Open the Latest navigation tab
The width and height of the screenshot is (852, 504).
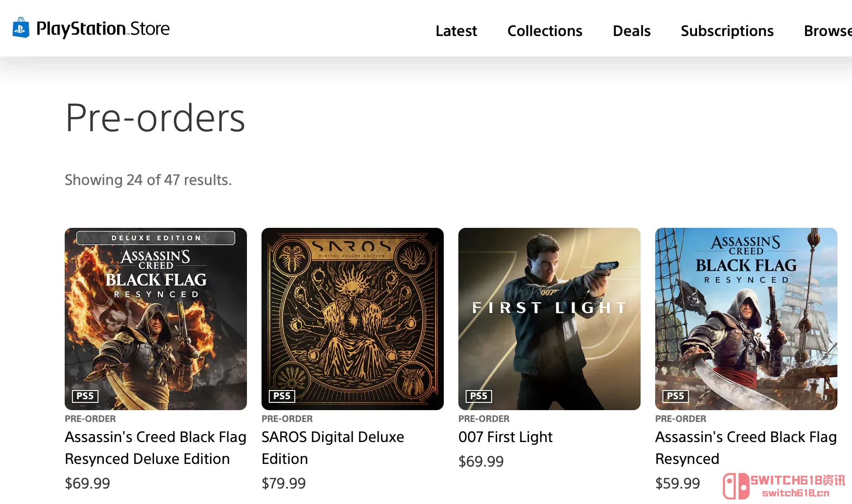[x=456, y=31]
